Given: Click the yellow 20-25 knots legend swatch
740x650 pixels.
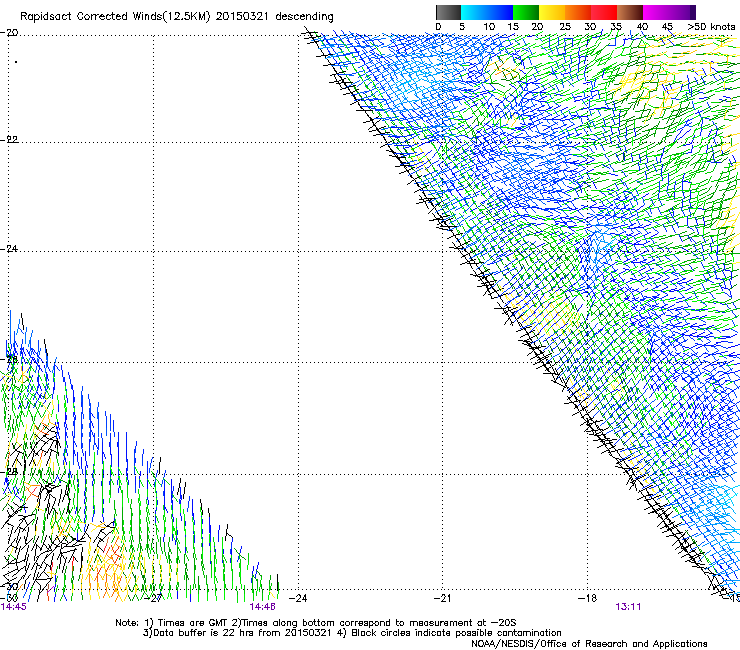Looking at the screenshot, I should pos(552,12).
